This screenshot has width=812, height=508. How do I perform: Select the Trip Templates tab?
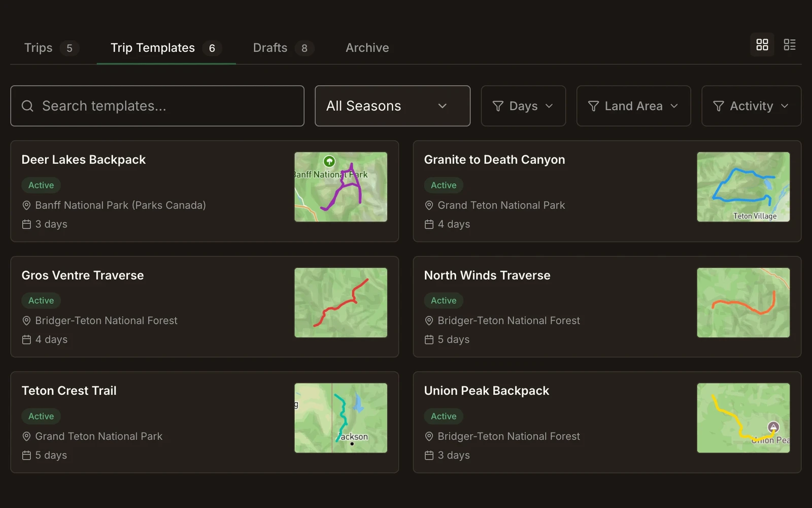tap(166, 48)
